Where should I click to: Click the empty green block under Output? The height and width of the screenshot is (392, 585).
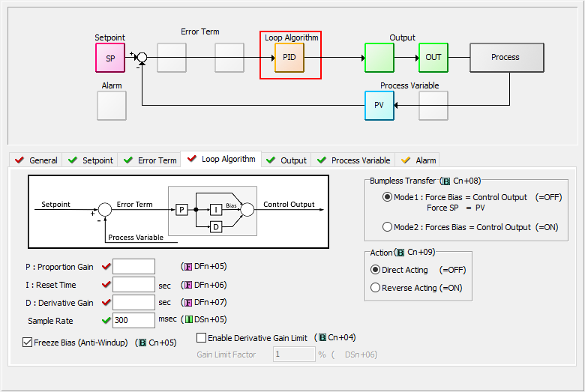coord(379,58)
